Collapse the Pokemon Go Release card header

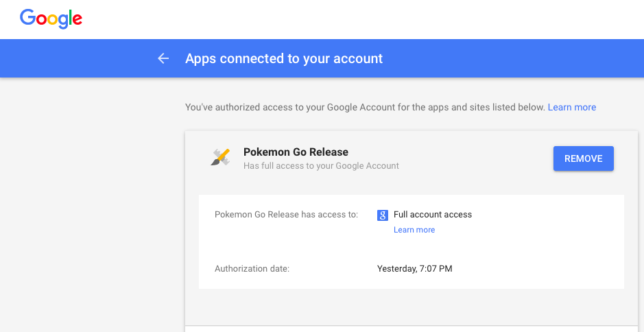[466, 158]
